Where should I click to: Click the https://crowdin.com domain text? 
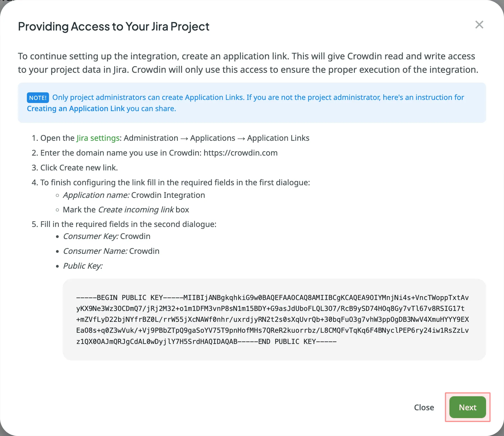[x=240, y=153]
